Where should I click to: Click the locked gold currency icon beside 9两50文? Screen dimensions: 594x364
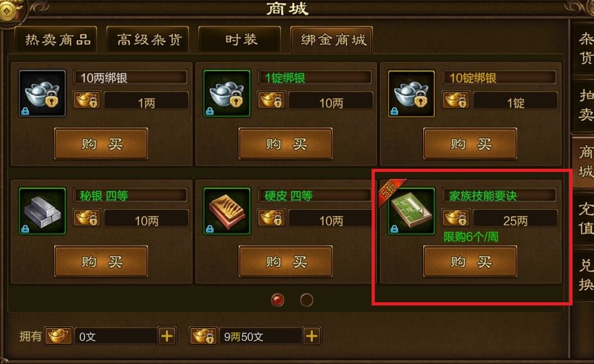203,336
